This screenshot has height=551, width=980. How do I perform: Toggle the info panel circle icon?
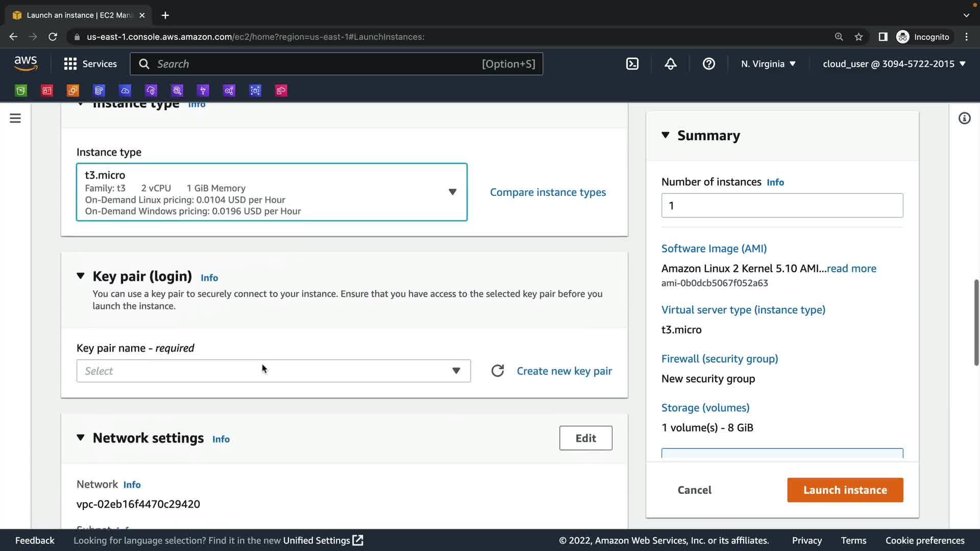pyautogui.click(x=964, y=118)
